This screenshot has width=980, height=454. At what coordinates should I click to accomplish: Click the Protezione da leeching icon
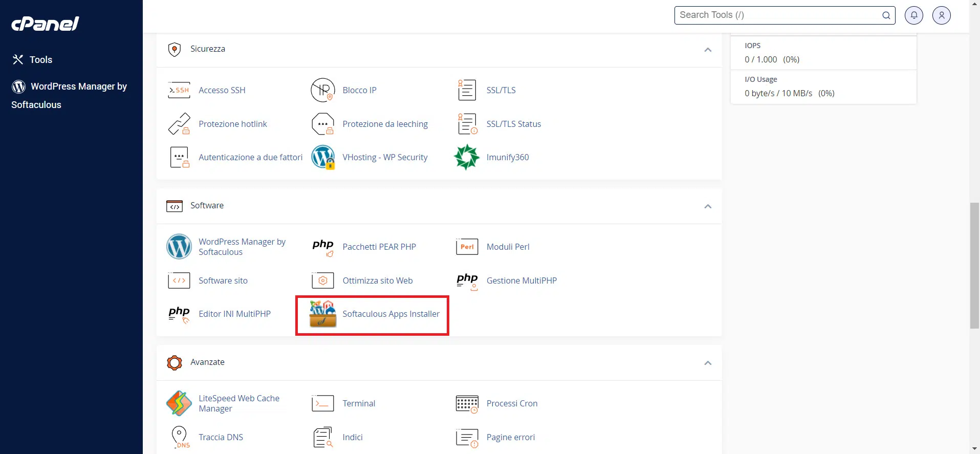[323, 124]
